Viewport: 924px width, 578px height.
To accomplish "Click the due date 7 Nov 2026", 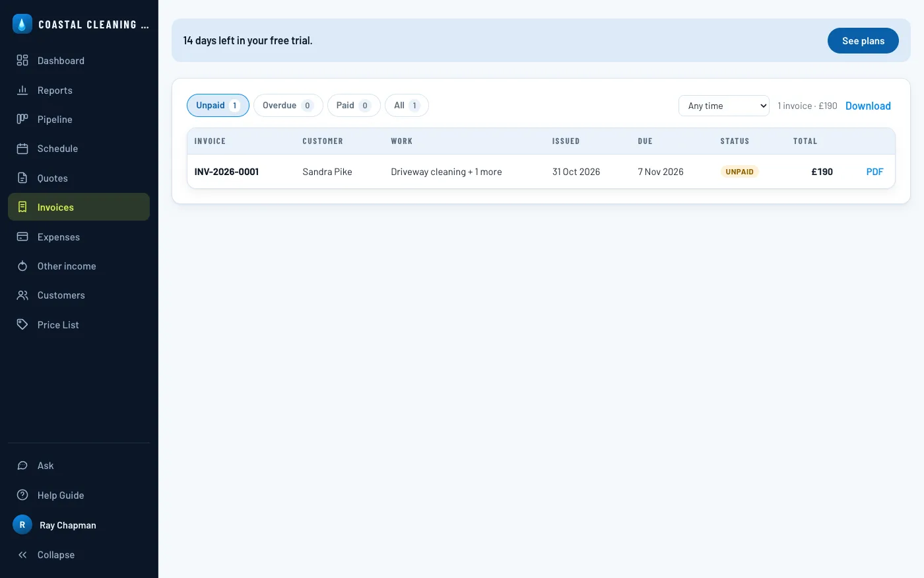I will (661, 172).
